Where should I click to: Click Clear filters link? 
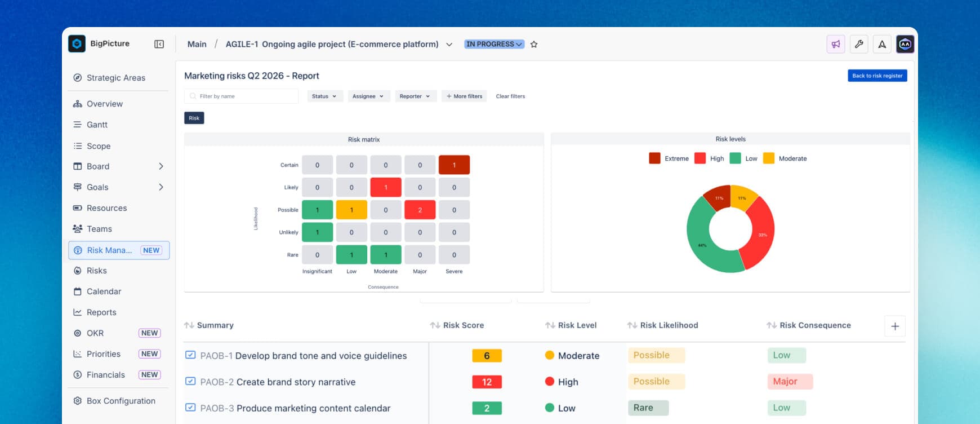510,96
